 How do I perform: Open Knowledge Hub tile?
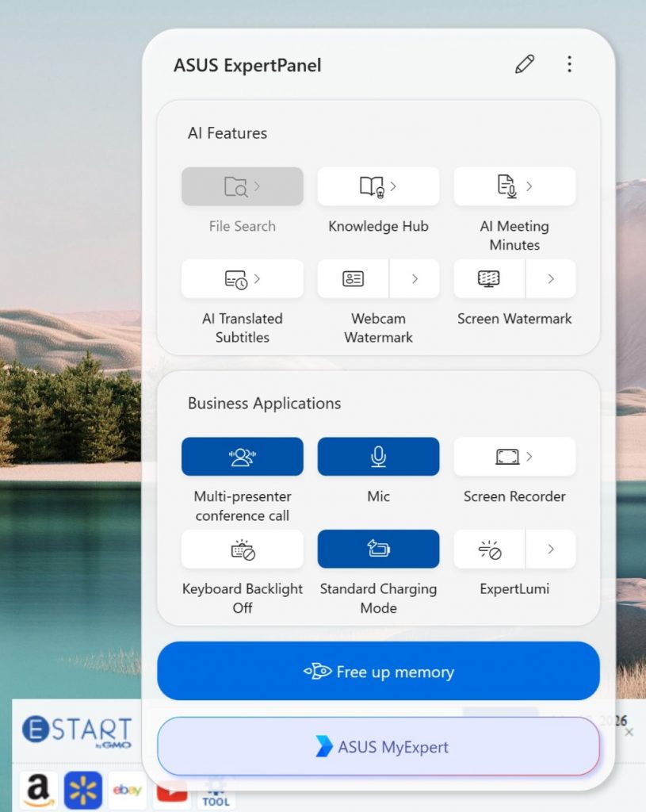click(378, 187)
